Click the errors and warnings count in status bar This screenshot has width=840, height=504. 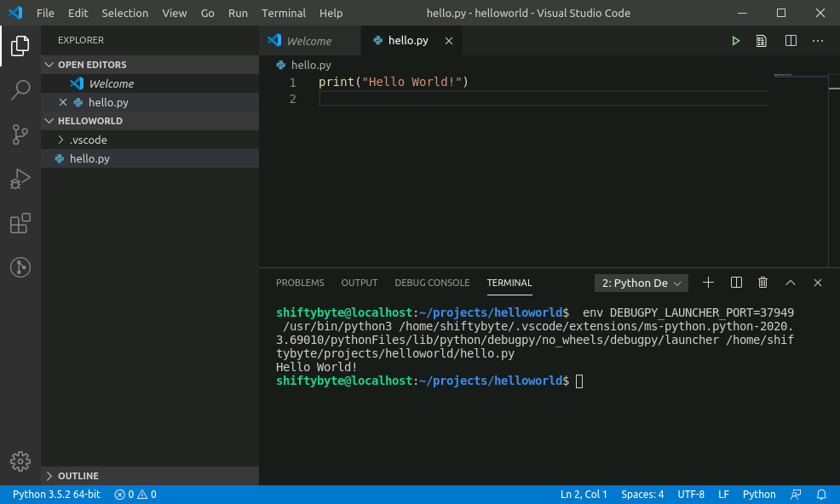pos(135,495)
